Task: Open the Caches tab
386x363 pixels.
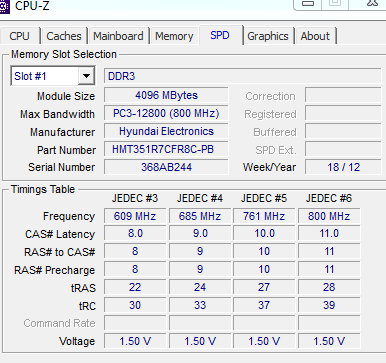Action: tap(64, 36)
